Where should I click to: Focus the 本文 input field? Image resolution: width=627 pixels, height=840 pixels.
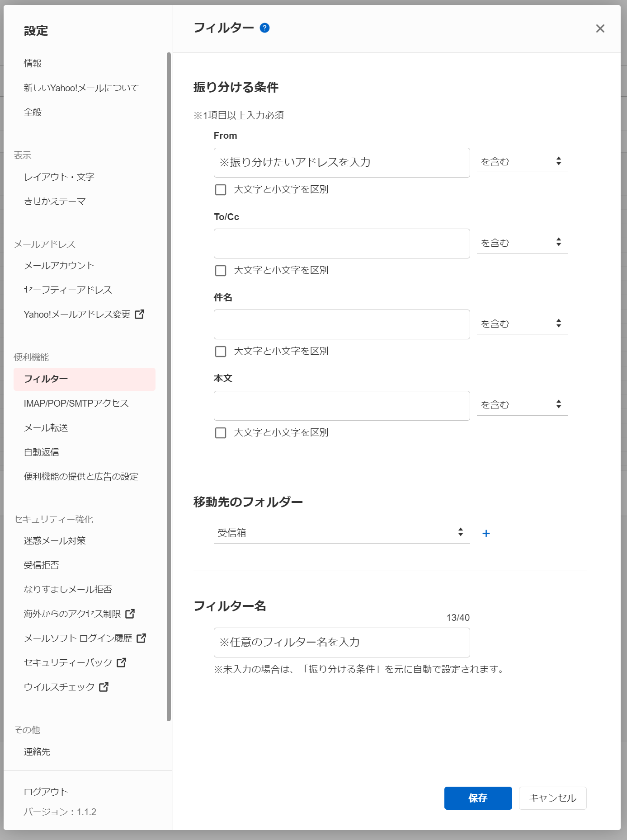pos(342,406)
